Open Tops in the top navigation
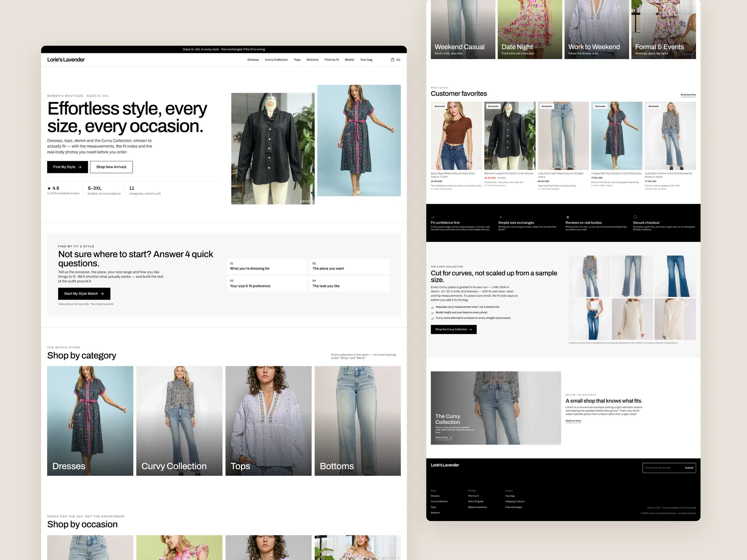747x560 pixels. pos(297,60)
